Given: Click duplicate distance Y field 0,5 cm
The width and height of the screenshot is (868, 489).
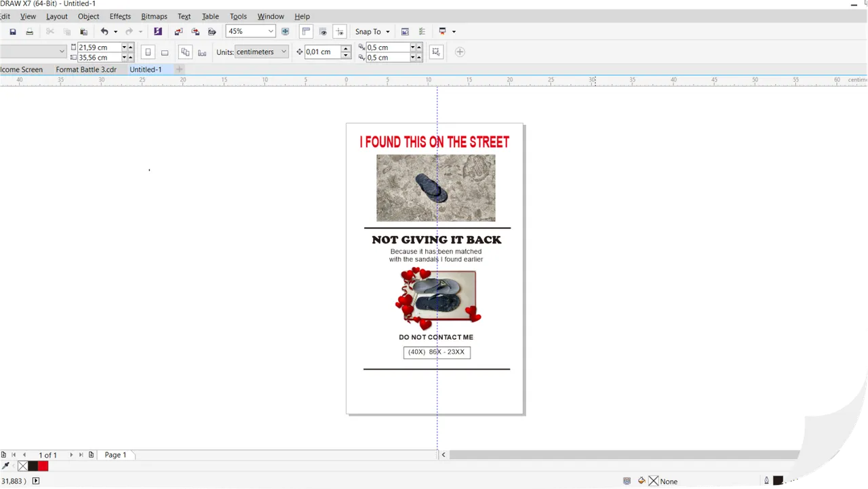Looking at the screenshot, I should (x=388, y=58).
